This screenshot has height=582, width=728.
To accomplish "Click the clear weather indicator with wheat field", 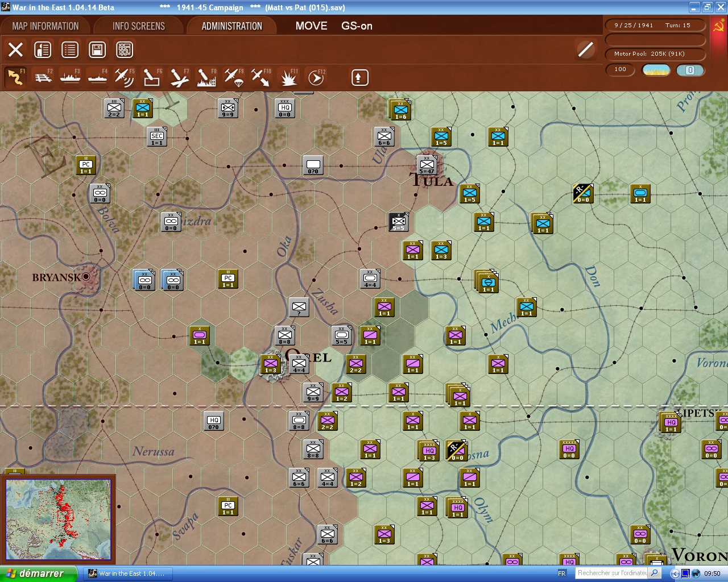I will pyautogui.click(x=656, y=70).
